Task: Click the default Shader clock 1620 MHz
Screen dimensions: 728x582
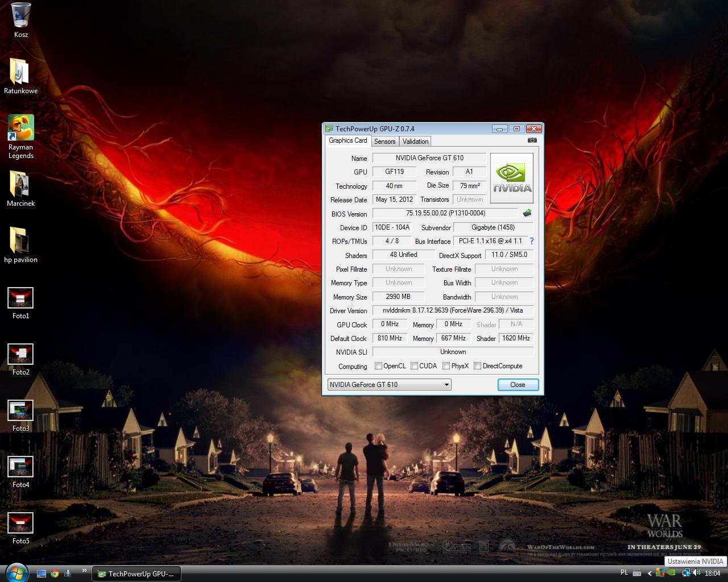Action: tap(516, 338)
